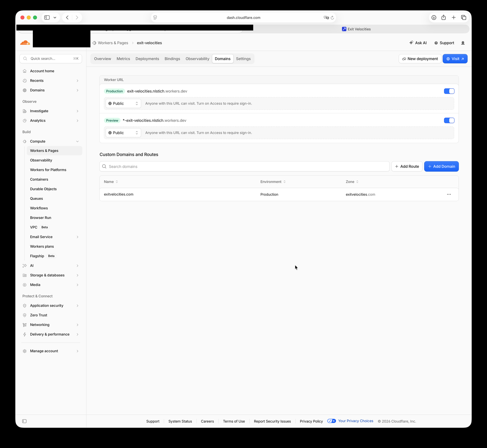Click the Investigate icon in sidebar
Image resolution: width=487 pixels, height=448 pixels.
(25, 111)
